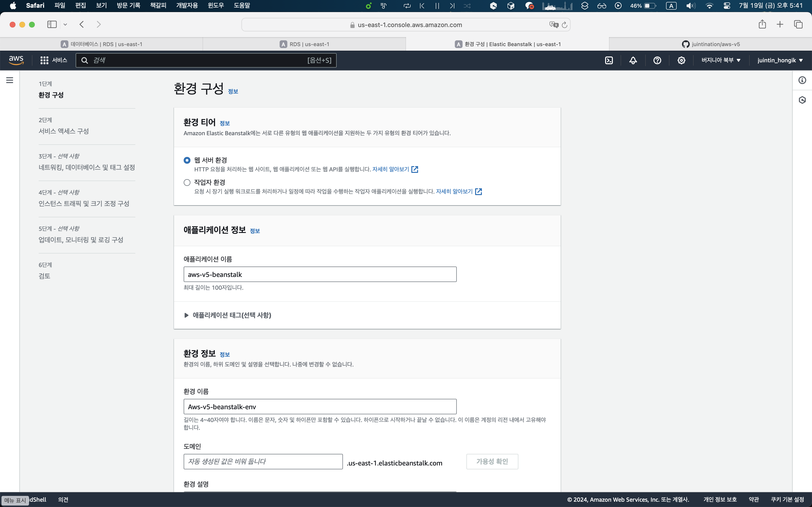Image resolution: width=812 pixels, height=507 pixels.
Task: Expand 애플리케이션 태그(선택 사항) section
Action: tap(232, 315)
